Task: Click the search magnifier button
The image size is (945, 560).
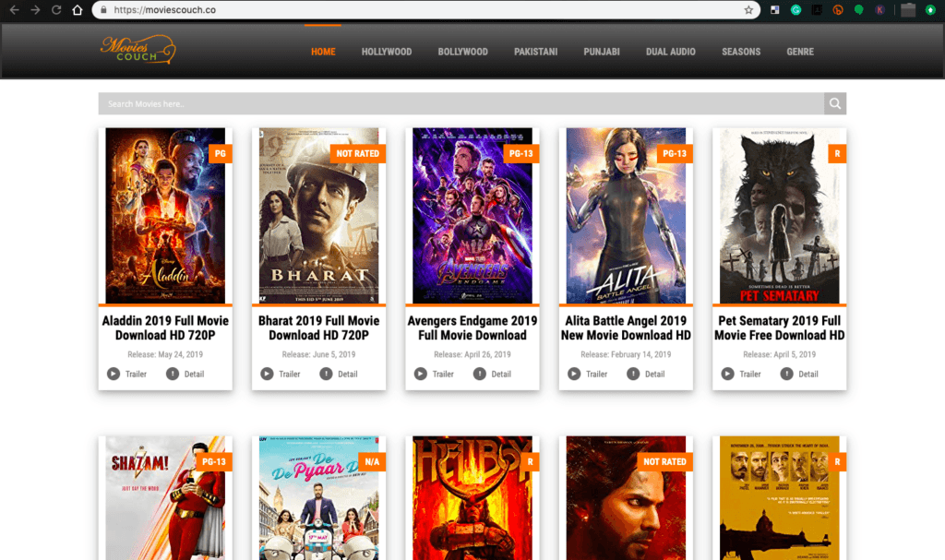Action: click(x=834, y=103)
